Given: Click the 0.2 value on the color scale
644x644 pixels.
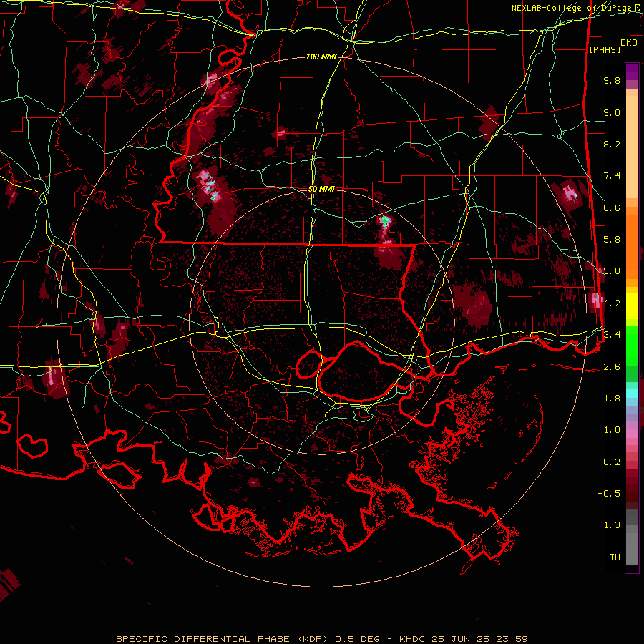Looking at the screenshot, I should (x=612, y=462).
